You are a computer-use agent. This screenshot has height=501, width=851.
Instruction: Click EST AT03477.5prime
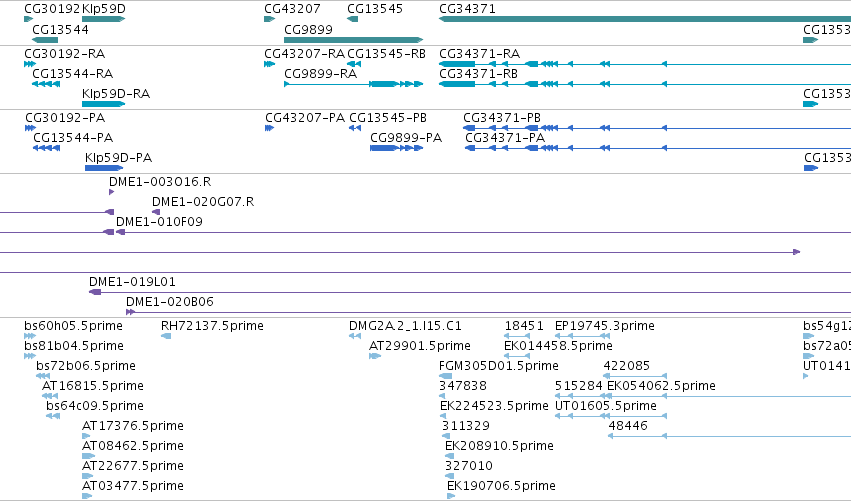click(x=87, y=496)
